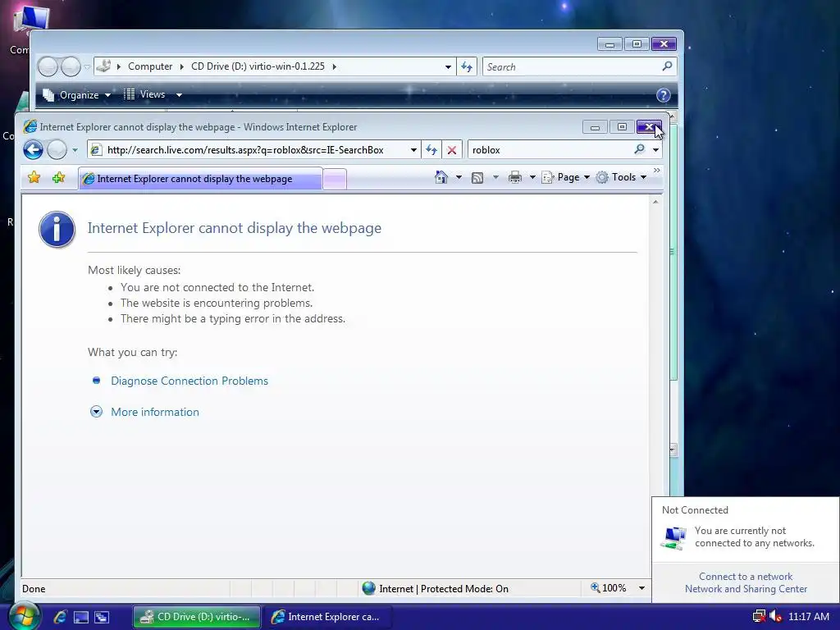Click Explorer search magnifier icon
The image size is (840, 630).
(x=667, y=66)
